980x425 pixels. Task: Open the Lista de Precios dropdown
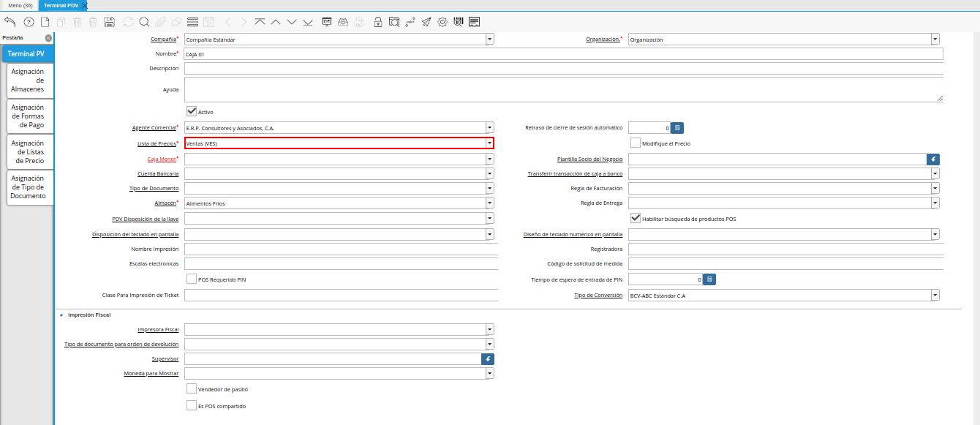click(x=489, y=143)
